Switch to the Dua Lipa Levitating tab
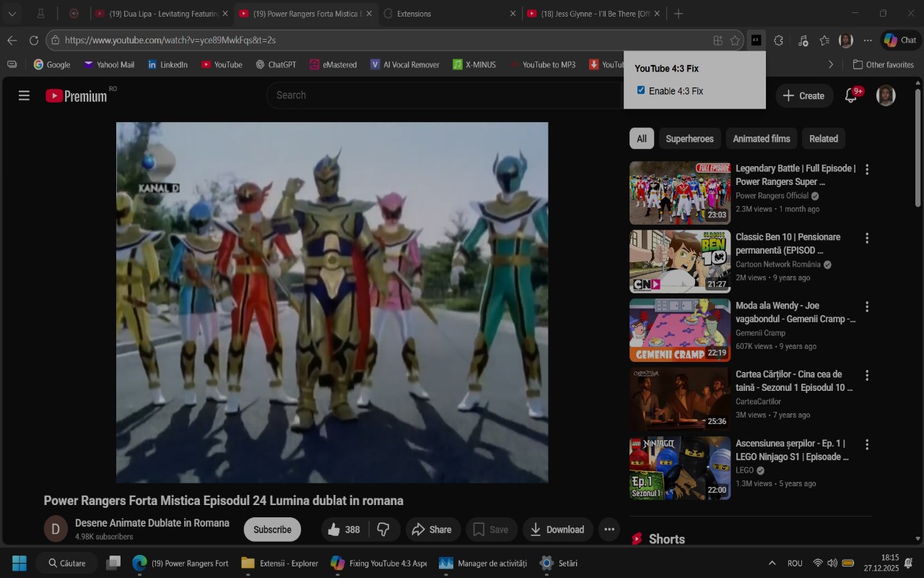The height and width of the screenshot is (578, 924). click(161, 13)
